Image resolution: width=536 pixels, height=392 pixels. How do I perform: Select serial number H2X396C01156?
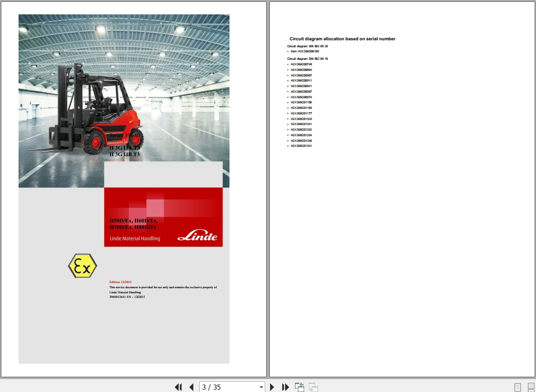click(x=301, y=102)
